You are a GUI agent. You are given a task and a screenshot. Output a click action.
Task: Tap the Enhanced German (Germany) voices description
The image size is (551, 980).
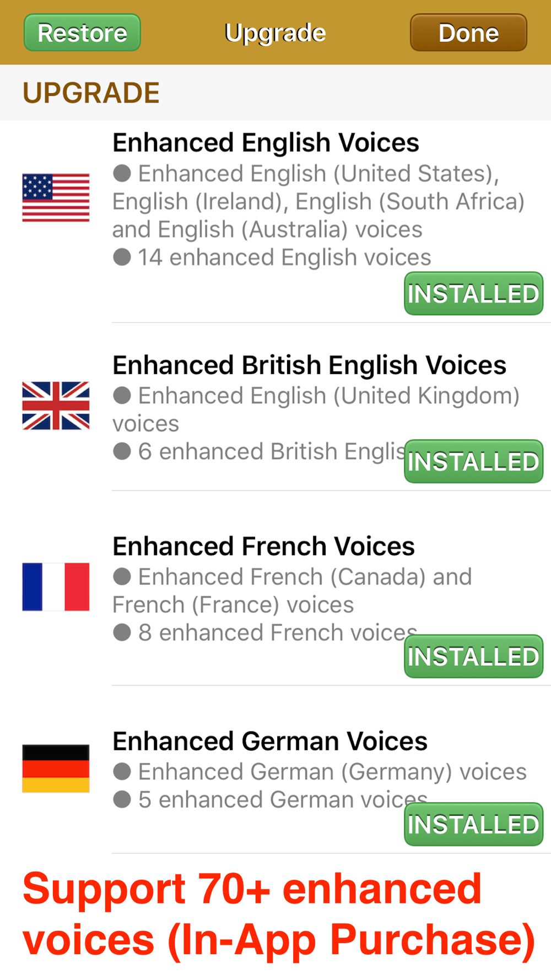tap(332, 772)
